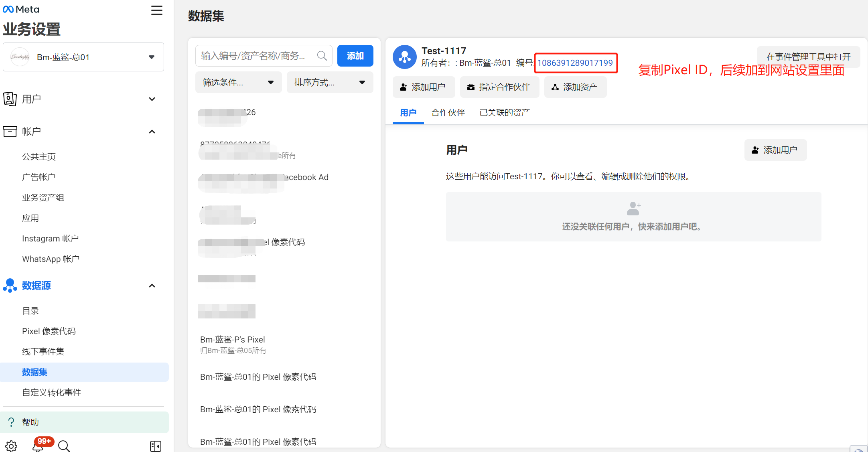This screenshot has height=452, width=868.
Task: Click the 用户 sidebar label
Action: click(x=31, y=99)
